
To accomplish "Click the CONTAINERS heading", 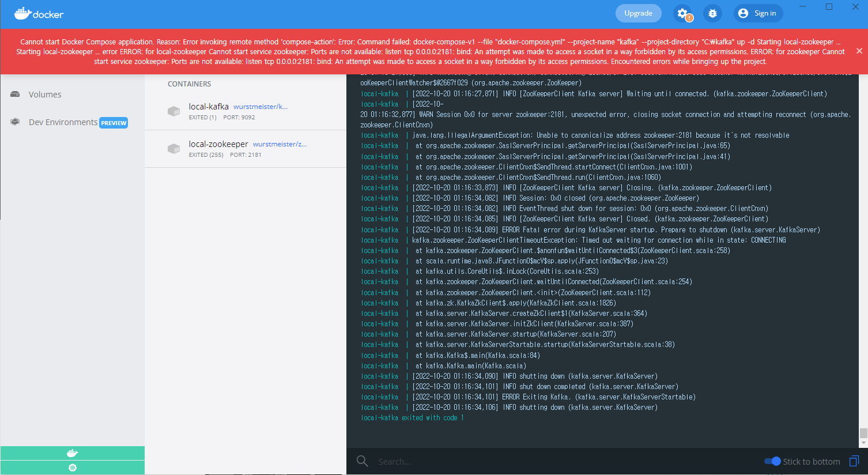I will coord(189,84).
